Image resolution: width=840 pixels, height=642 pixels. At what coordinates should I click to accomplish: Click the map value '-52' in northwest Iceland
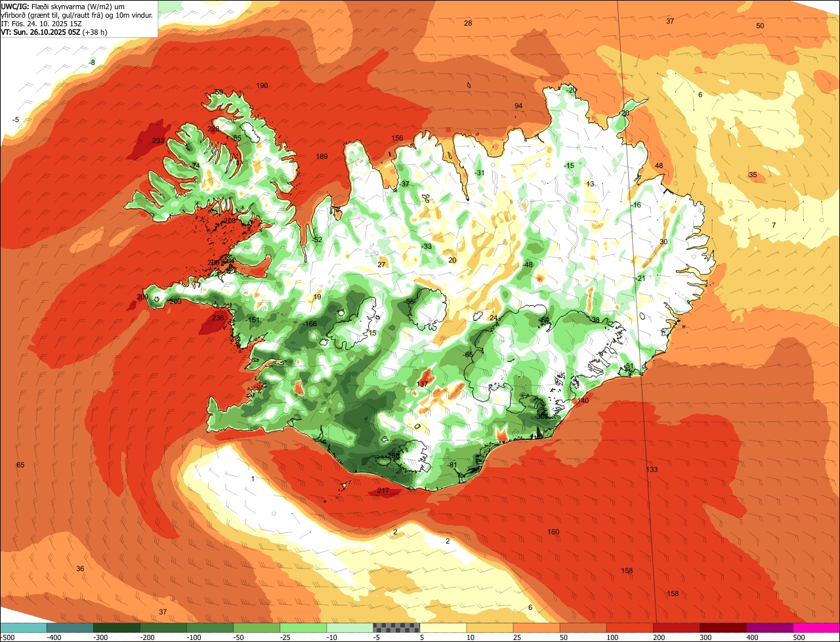pos(317,240)
